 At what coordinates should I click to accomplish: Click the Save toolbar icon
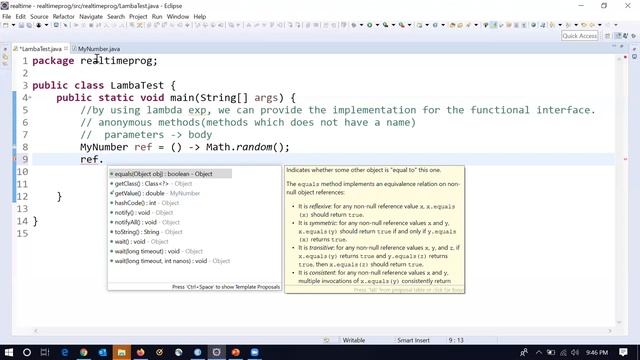[21, 25]
